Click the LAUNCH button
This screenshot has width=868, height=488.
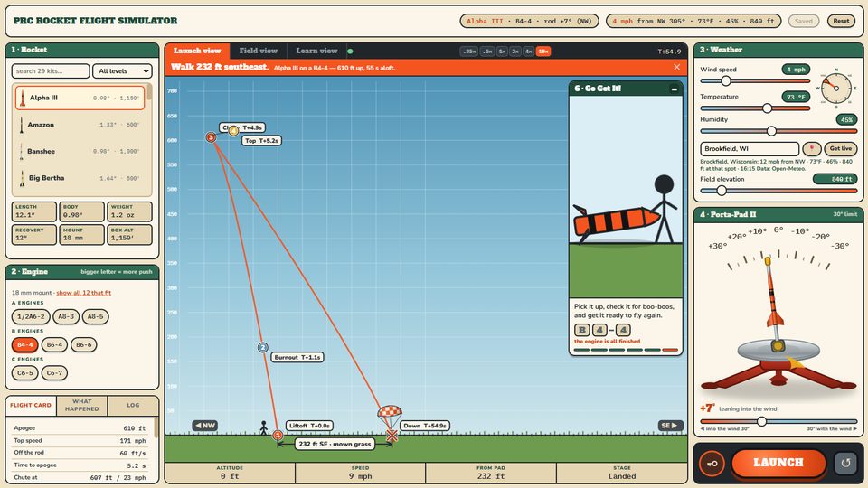tap(778, 463)
